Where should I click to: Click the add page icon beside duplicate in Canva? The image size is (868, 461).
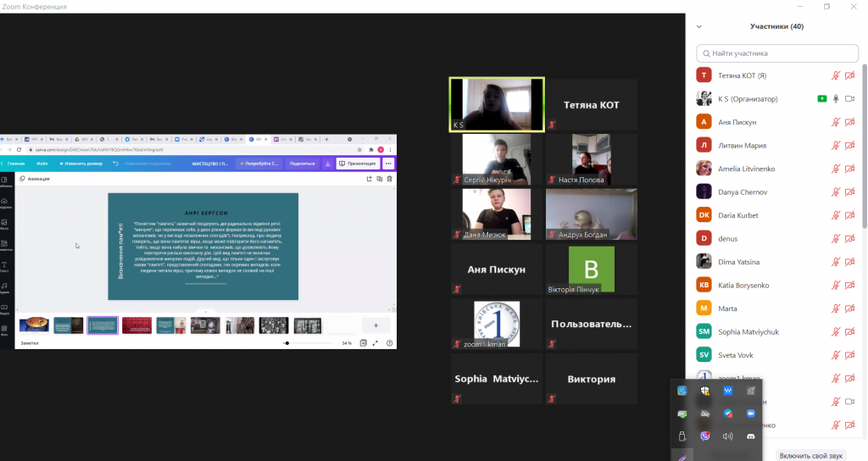[370, 179]
